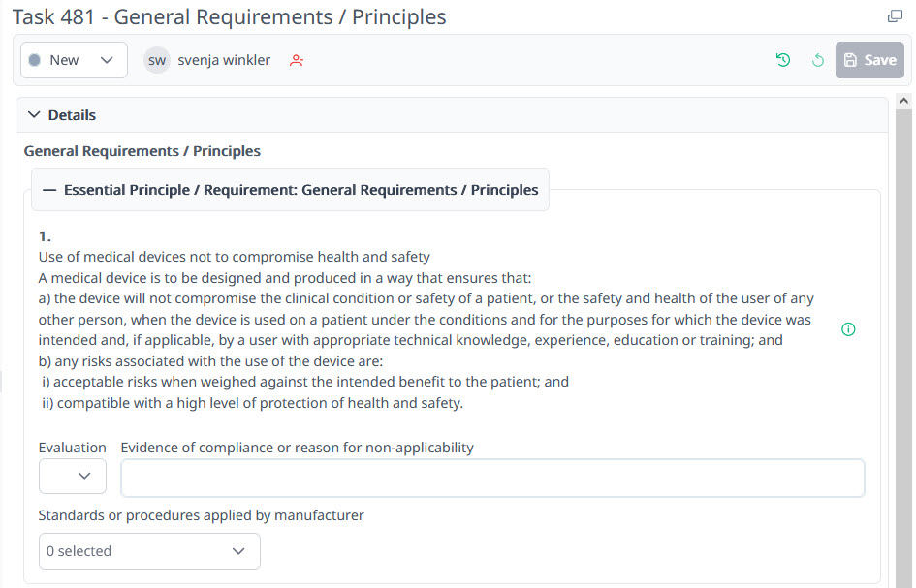Click the assignee name svenja winkler
Viewport: 916px width, 588px height.
coord(224,60)
